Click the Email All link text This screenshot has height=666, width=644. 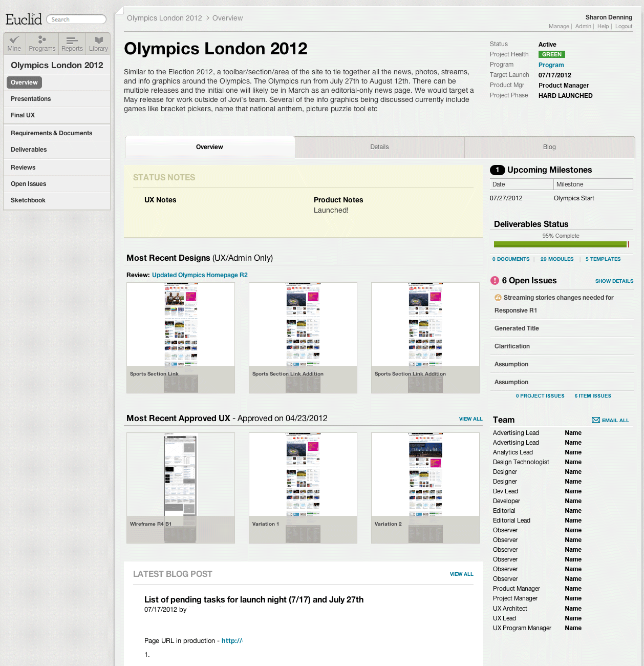615,421
